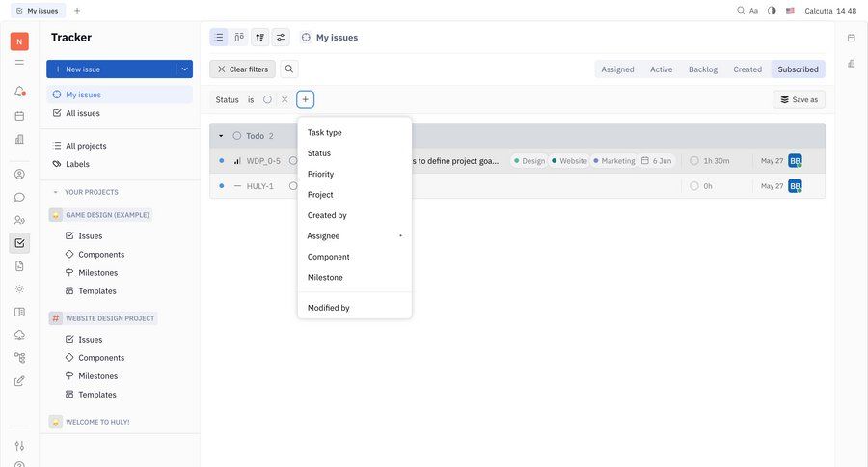Open the priority indicator of WDP_0-5
The width and height of the screenshot is (868, 467).
[x=237, y=161]
